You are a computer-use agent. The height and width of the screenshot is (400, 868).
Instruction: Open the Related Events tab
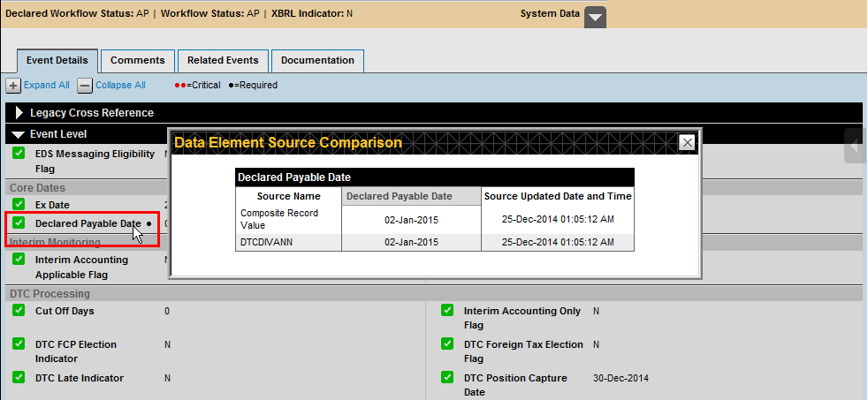(223, 60)
